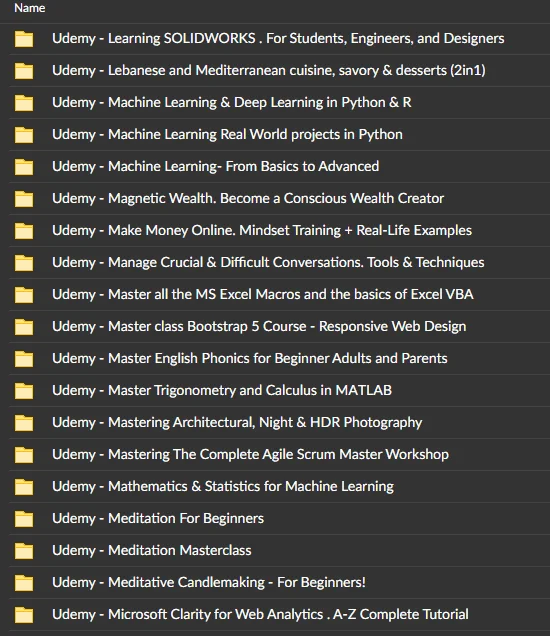Select folder icon for Architectural, Night & HDR Photography

click(24, 423)
